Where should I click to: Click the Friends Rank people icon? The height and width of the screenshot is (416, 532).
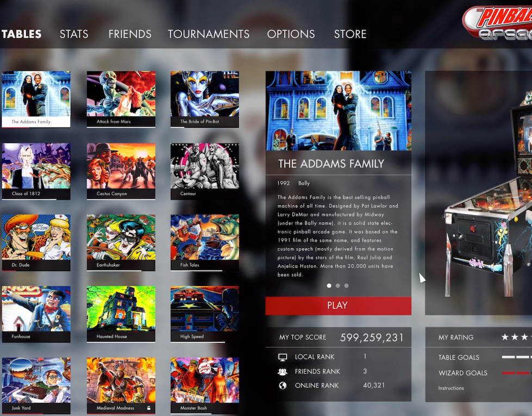pos(282,372)
